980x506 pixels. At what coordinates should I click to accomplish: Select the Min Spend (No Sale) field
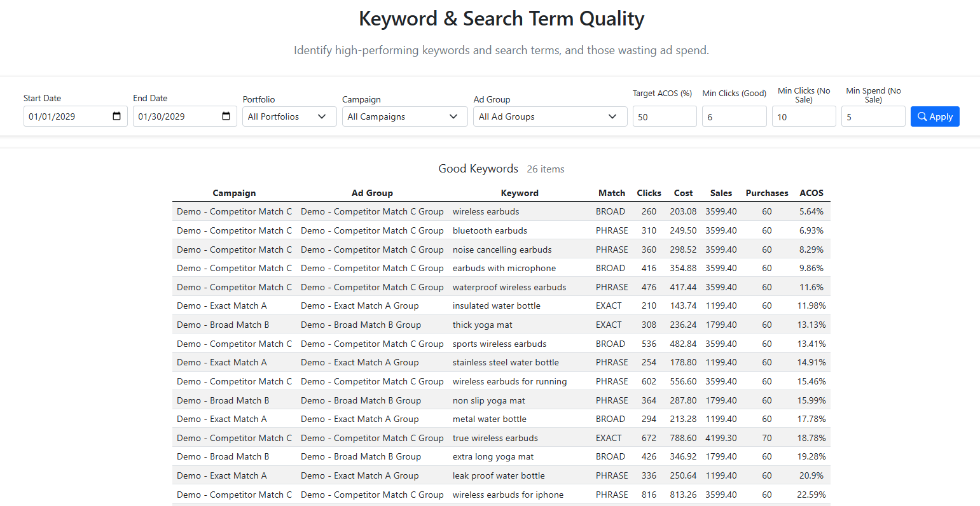[x=873, y=116]
